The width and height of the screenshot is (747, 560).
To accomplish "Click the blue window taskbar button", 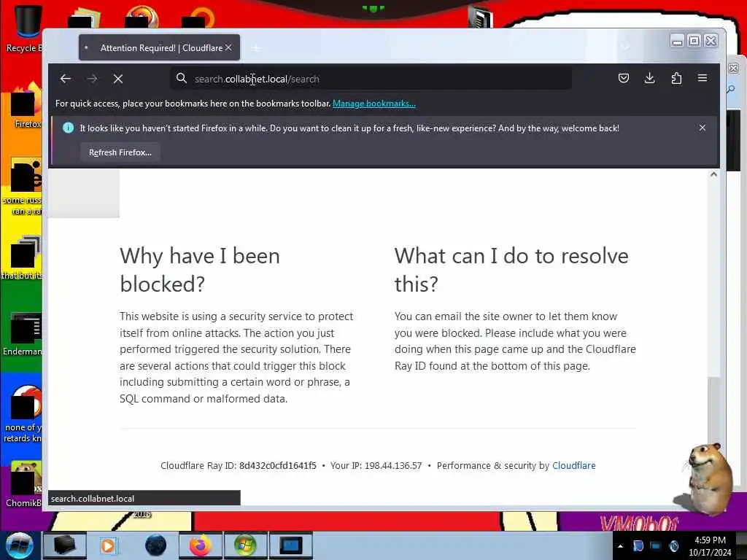I will coord(290,545).
